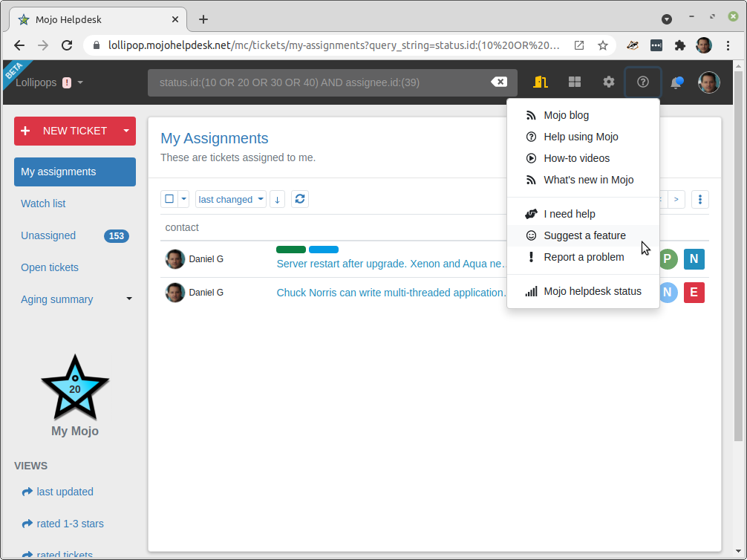Click the green label tag on first ticket
The width and height of the screenshot is (747, 560).
[x=291, y=250]
